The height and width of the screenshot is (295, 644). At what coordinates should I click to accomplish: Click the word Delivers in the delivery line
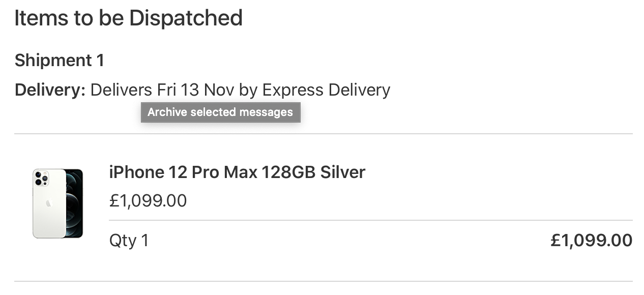121,90
